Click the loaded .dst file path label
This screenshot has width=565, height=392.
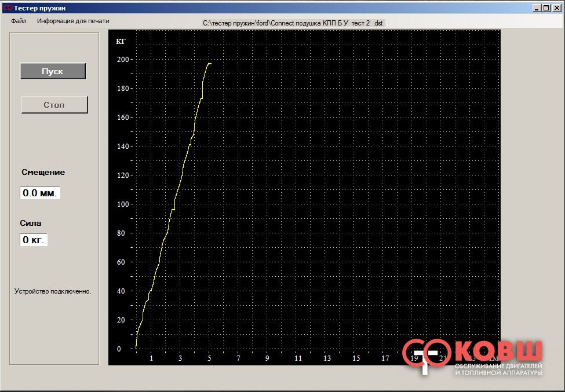(x=293, y=23)
